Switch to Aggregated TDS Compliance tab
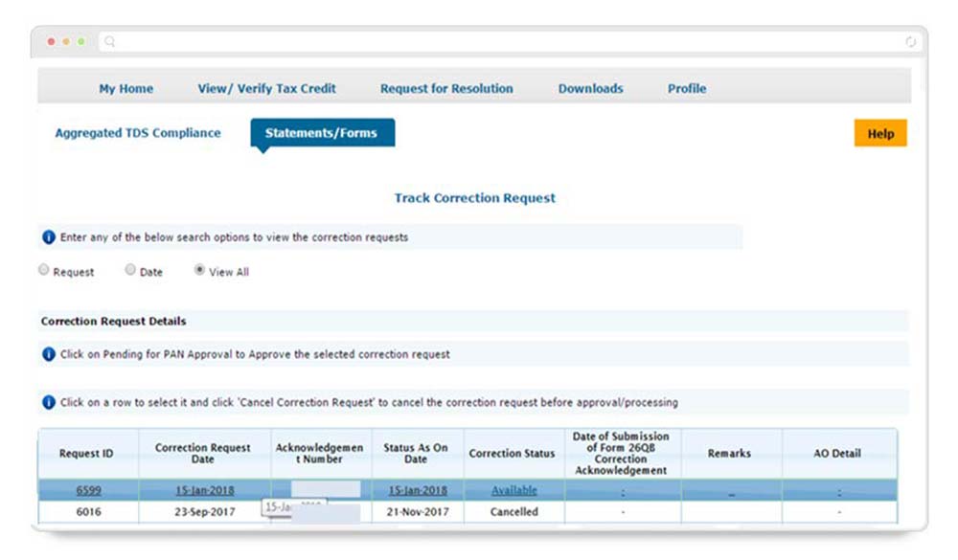The height and width of the screenshot is (560, 958). tap(138, 133)
